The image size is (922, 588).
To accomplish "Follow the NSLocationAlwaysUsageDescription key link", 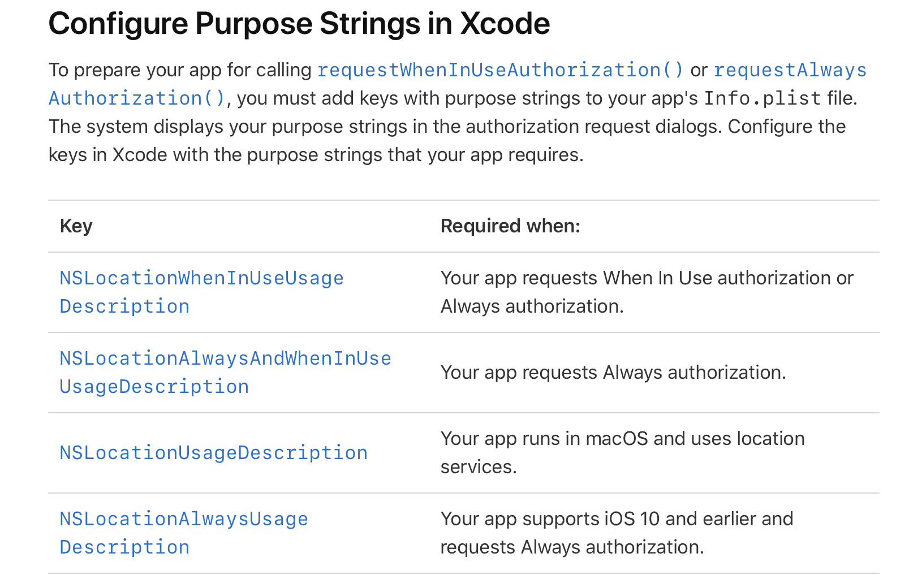I will coord(184,519).
